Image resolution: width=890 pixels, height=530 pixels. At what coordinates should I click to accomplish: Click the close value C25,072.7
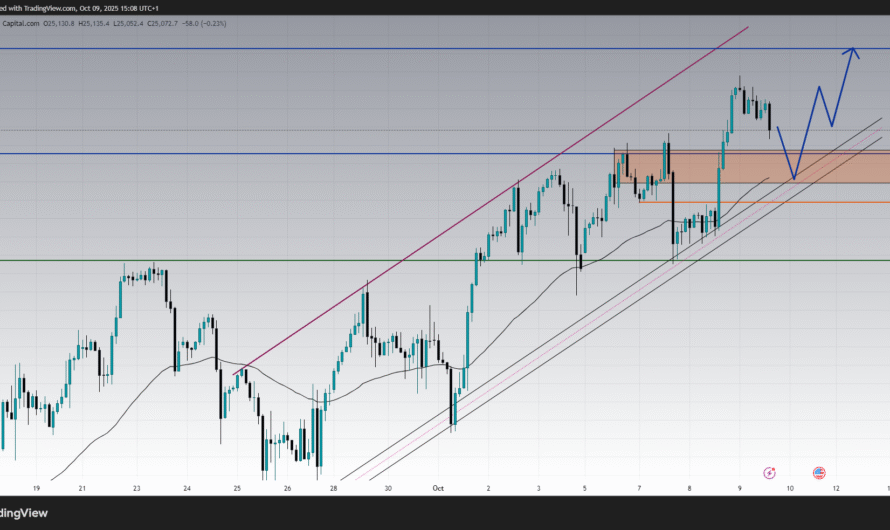click(x=162, y=23)
